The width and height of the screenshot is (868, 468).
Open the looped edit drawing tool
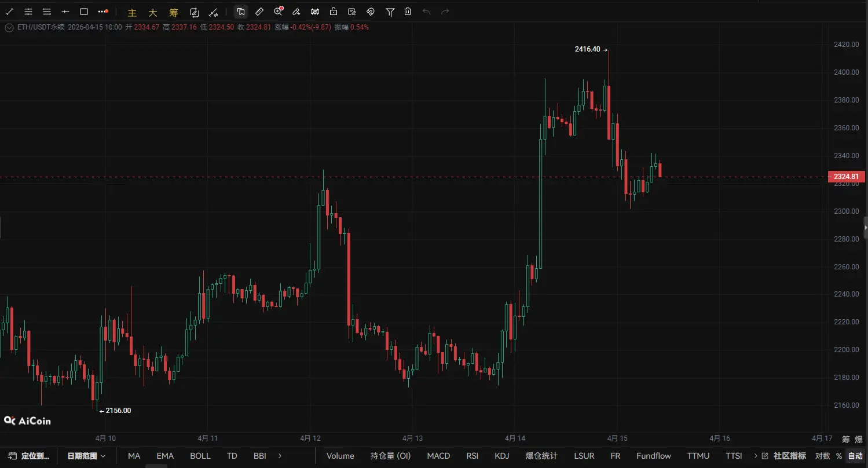click(195, 12)
